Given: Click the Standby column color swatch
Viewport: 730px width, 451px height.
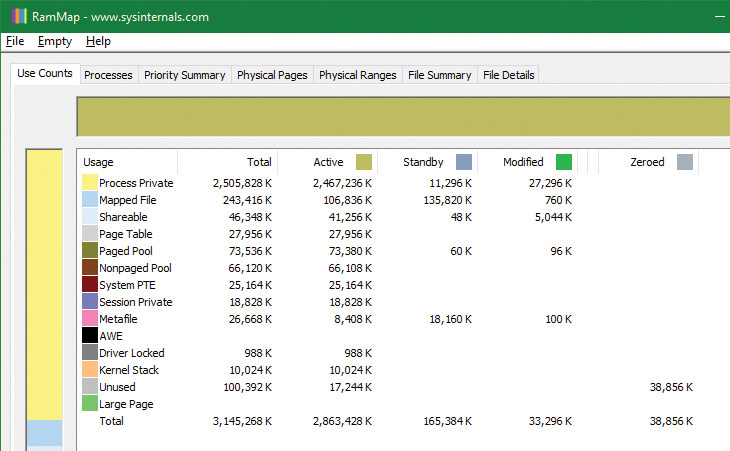Looking at the screenshot, I should 463,162.
